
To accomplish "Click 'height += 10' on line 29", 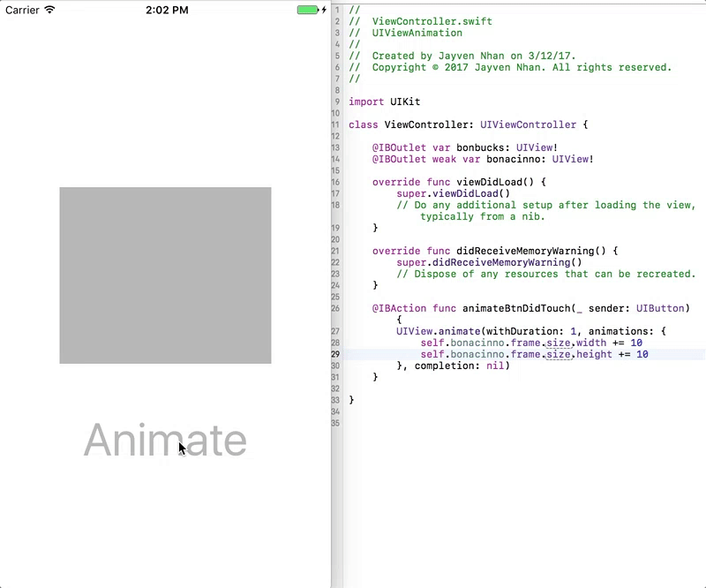I will tap(612, 355).
